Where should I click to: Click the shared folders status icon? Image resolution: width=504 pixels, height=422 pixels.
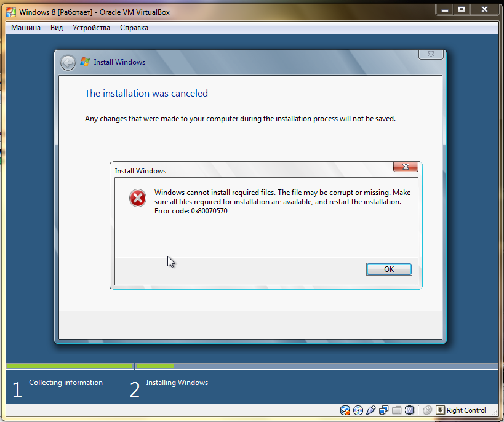click(x=397, y=410)
